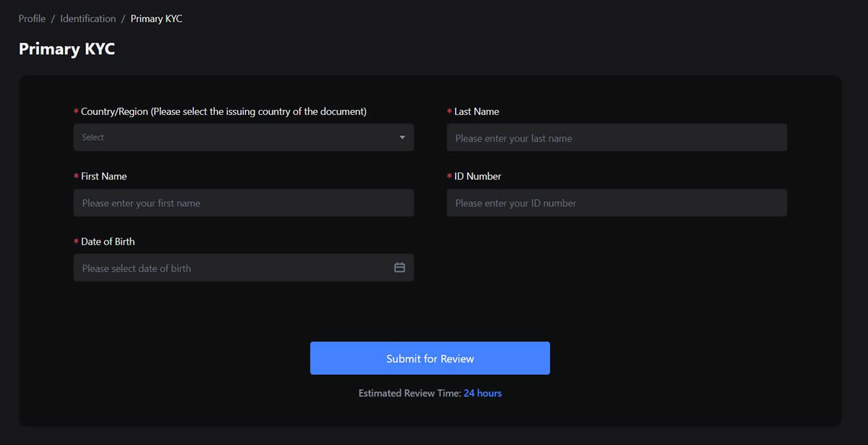Click the red asterisk beside ID Number
Viewport: 868px width, 445px height.
click(449, 177)
